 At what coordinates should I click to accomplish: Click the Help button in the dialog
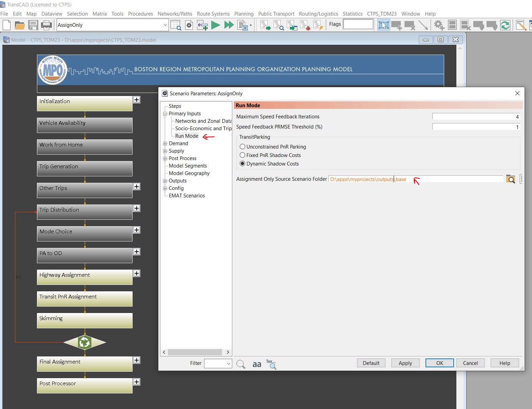(x=505, y=363)
